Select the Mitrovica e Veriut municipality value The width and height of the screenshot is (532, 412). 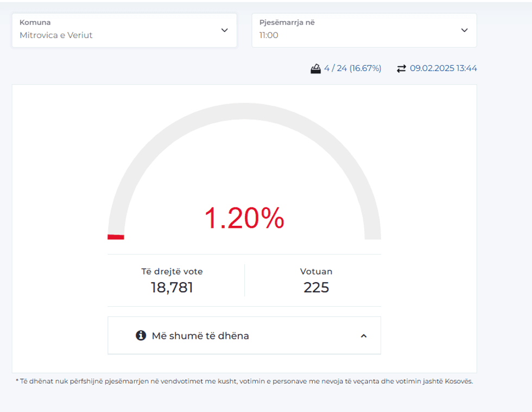coord(56,35)
